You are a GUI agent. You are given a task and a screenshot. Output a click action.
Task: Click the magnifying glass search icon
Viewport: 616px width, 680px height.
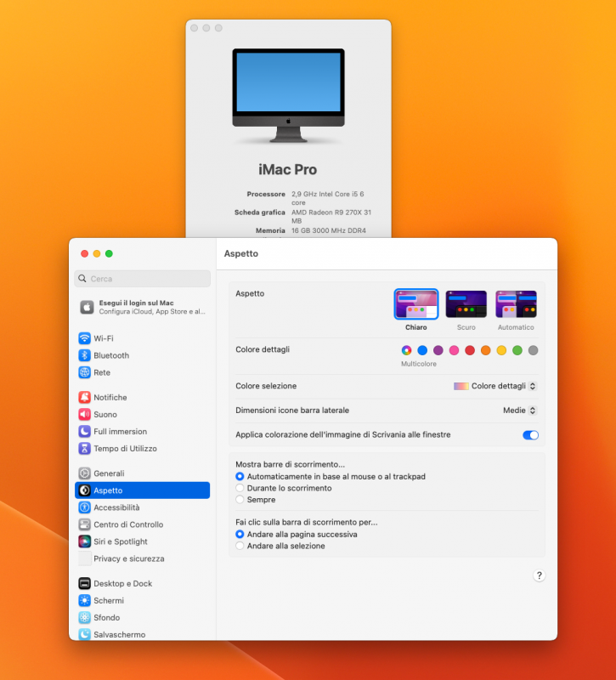pos(82,279)
